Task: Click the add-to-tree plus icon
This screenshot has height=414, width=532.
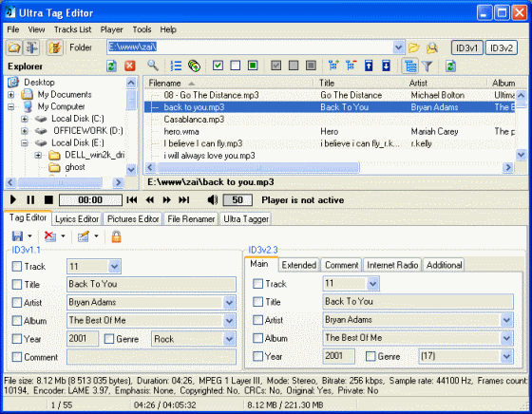Action: (x=333, y=66)
